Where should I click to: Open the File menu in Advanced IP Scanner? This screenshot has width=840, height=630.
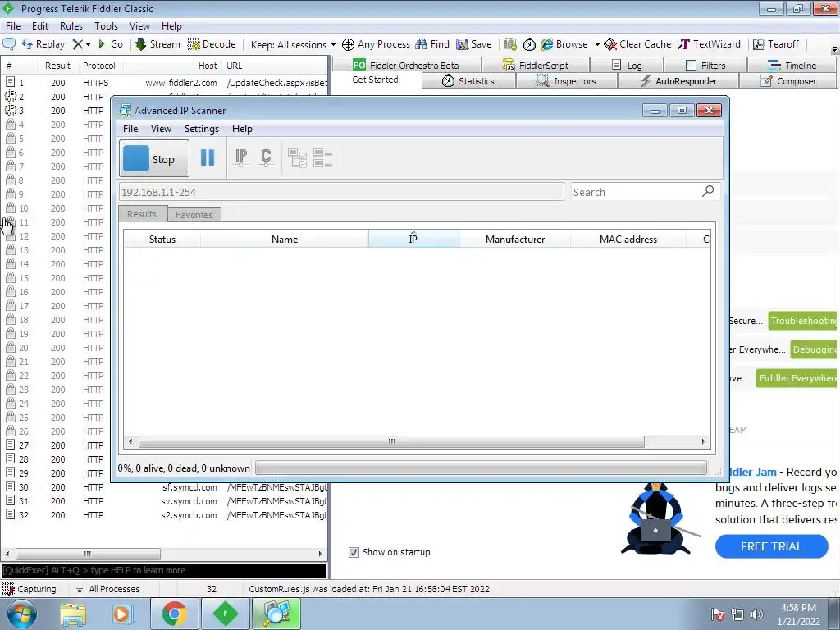click(x=130, y=129)
